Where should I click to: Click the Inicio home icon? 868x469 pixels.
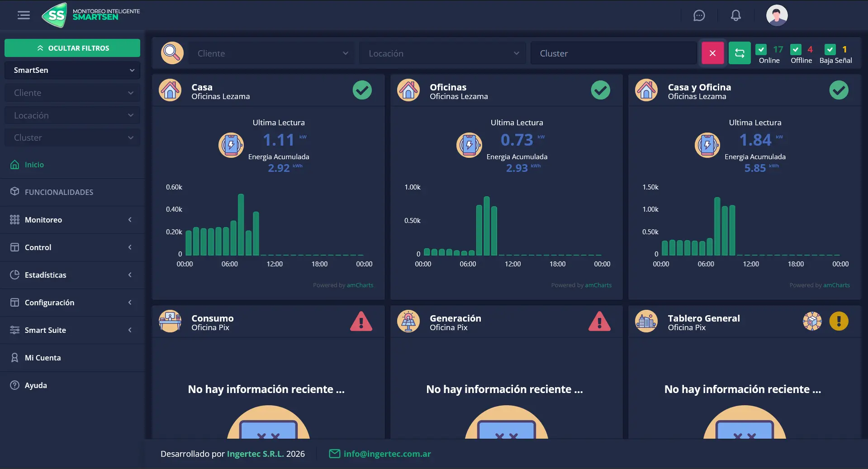14,165
